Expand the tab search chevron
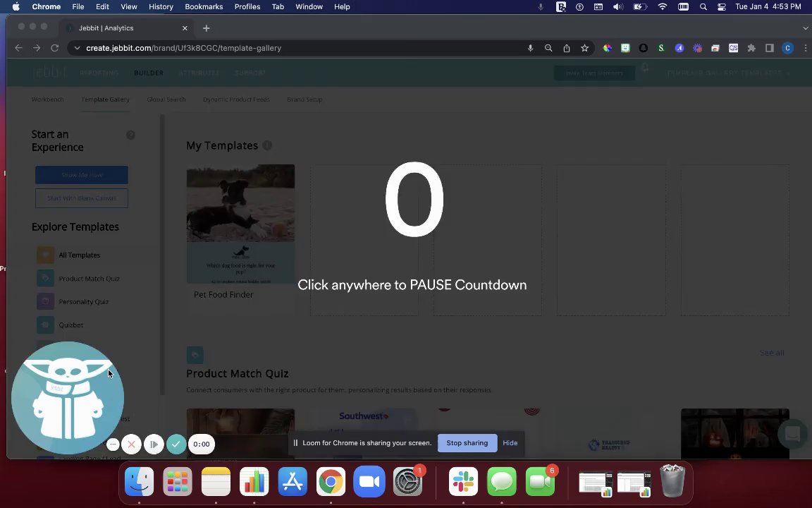812x508 pixels. pyautogui.click(x=805, y=28)
